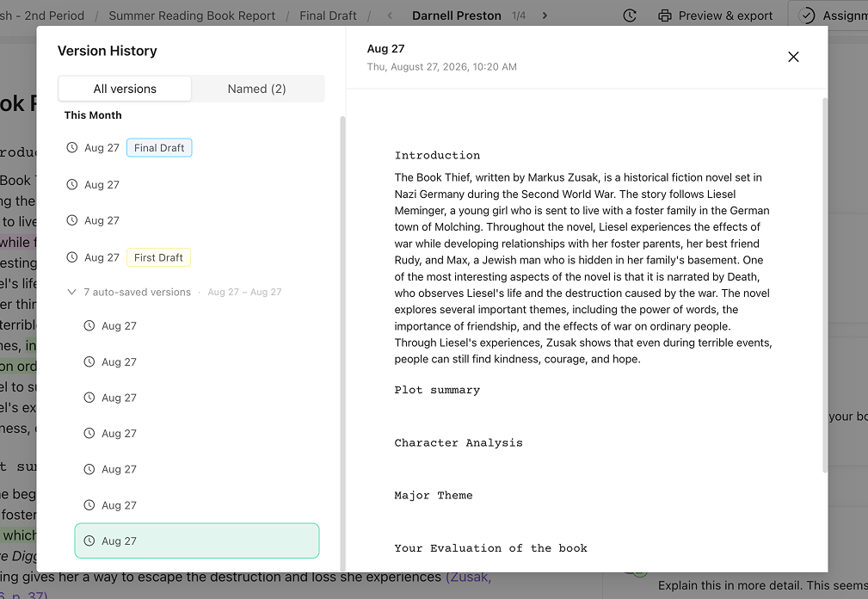Open the Final Draft breadcrumb
This screenshot has height=599, width=868.
[x=328, y=15]
